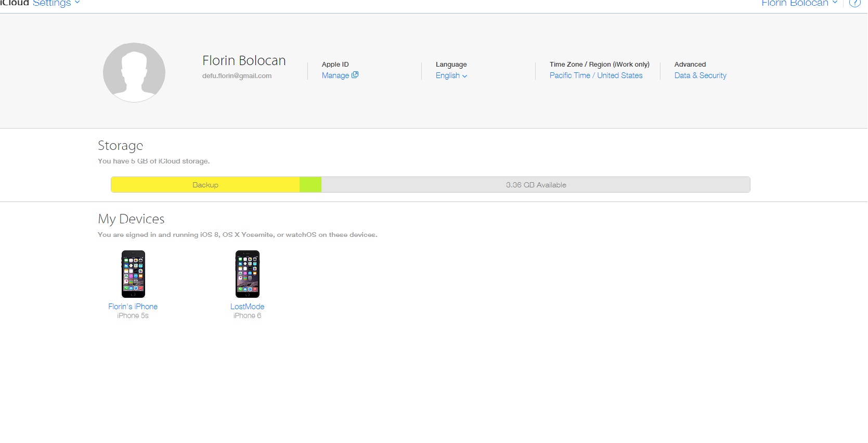Click the signed-in devices description text
The width and height of the screenshot is (868, 443).
coord(238,235)
